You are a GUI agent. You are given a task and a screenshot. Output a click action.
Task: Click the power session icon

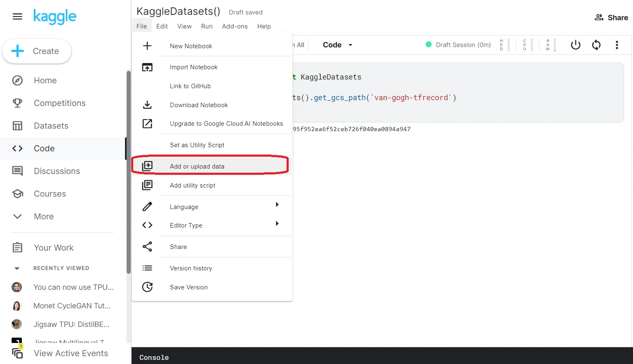[575, 45]
